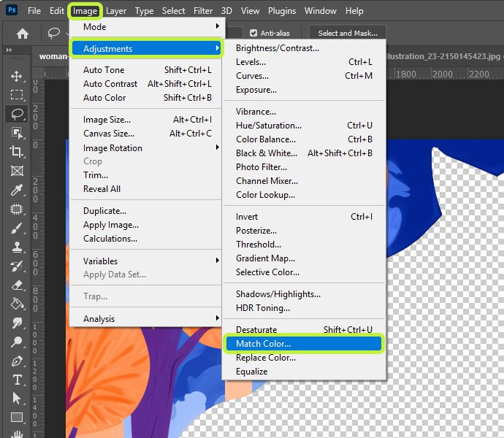Screen dimensions: 504x438
Task: Select the Dodge tool
Action: click(x=16, y=342)
